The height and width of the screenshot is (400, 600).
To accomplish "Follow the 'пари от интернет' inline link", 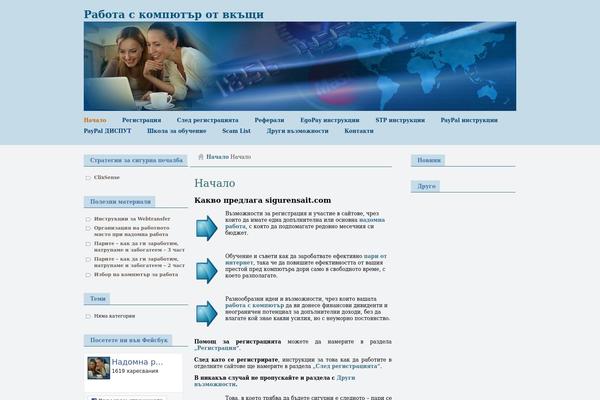I will tap(306, 259).
